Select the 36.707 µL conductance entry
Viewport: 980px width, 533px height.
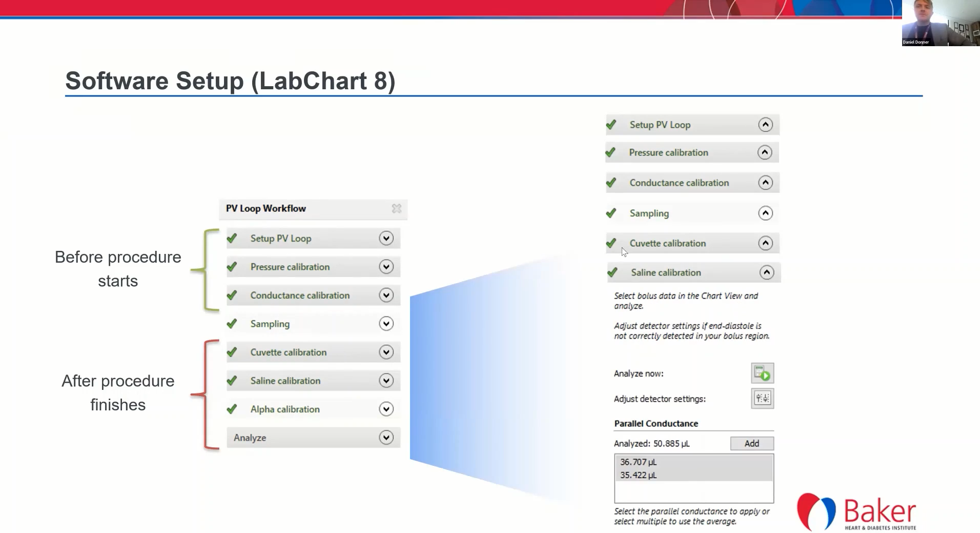tap(638, 462)
